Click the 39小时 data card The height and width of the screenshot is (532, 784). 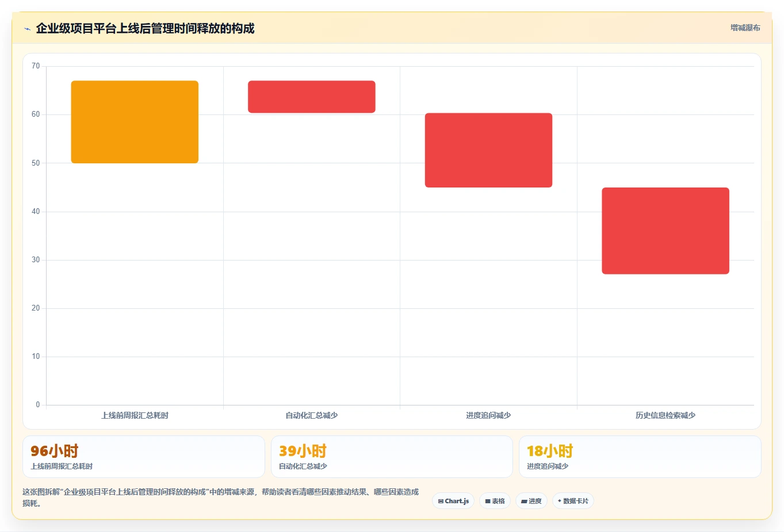tap(392, 457)
